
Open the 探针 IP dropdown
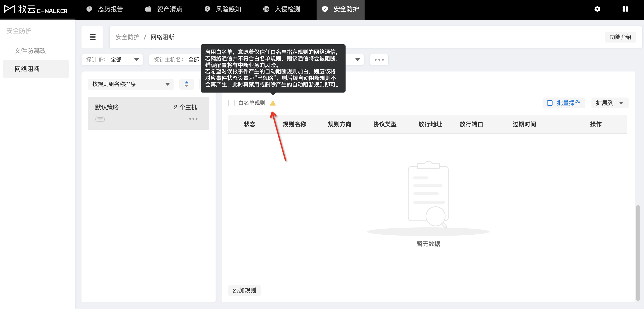(x=112, y=60)
